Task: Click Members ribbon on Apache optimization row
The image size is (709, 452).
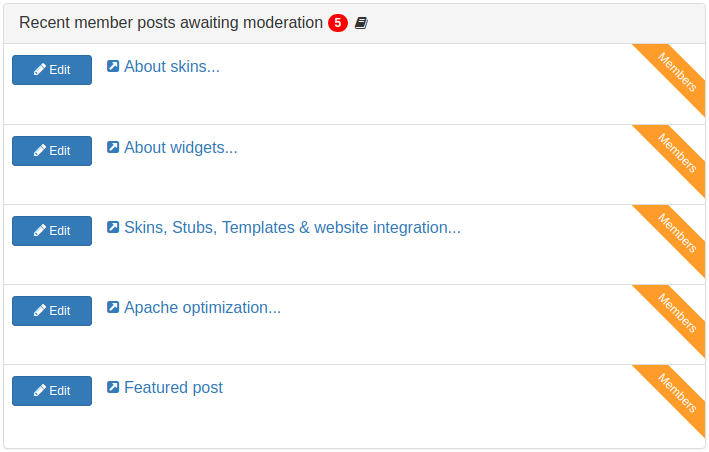Action: click(677, 313)
